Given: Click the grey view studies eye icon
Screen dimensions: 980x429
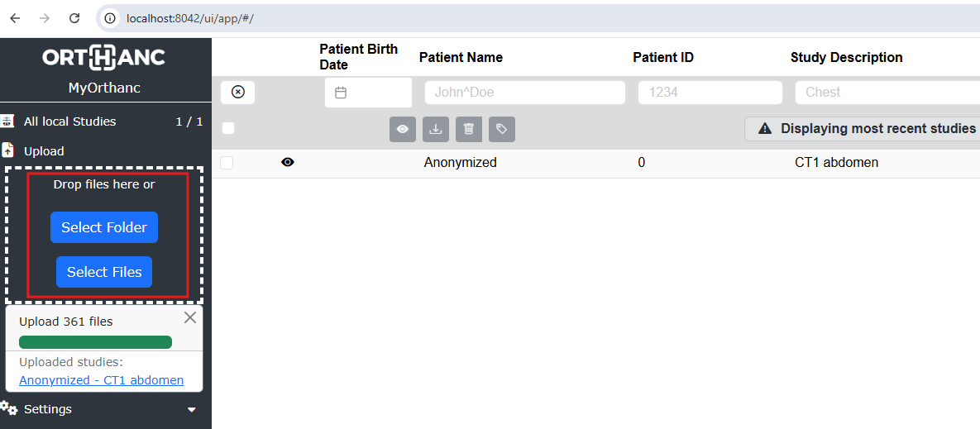Looking at the screenshot, I should coord(403,129).
